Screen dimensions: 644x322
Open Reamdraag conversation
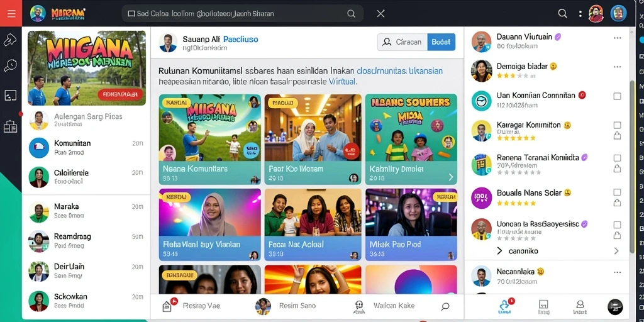86,241
